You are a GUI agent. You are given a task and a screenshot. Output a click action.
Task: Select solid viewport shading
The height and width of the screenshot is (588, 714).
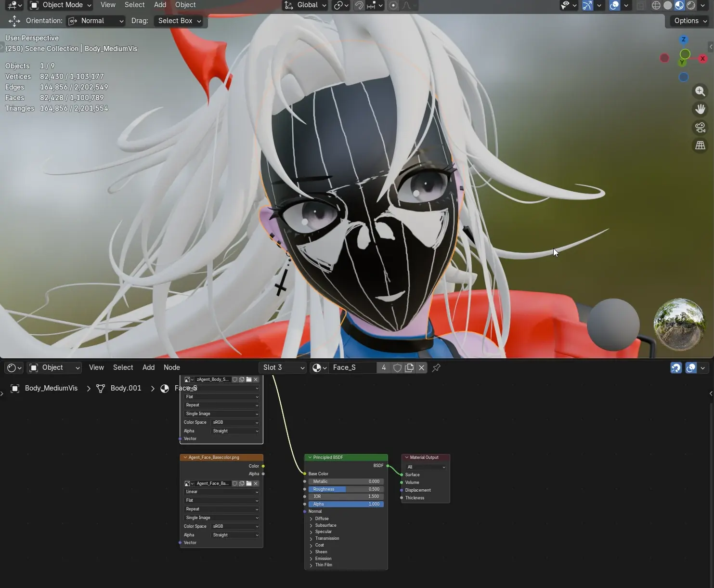click(x=668, y=5)
